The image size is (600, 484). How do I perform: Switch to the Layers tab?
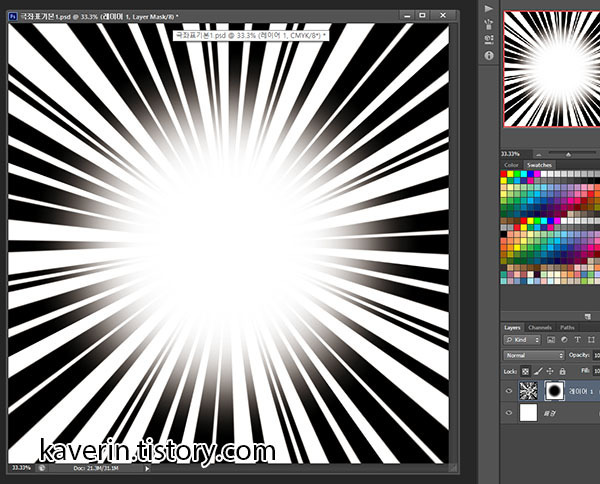coord(512,328)
